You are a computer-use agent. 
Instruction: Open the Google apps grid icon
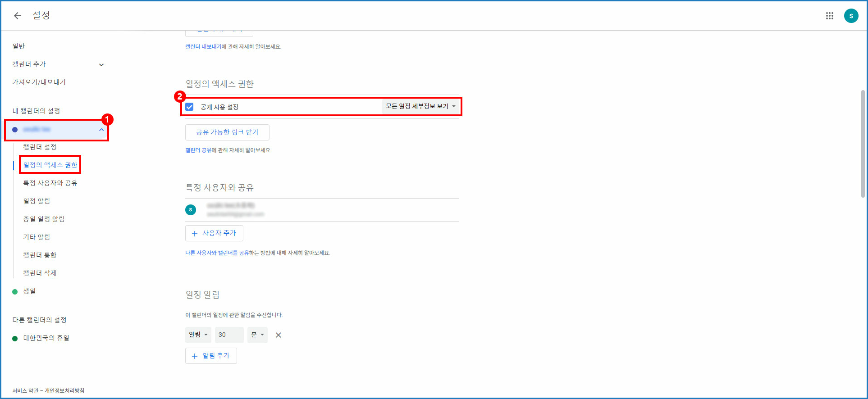click(x=829, y=16)
